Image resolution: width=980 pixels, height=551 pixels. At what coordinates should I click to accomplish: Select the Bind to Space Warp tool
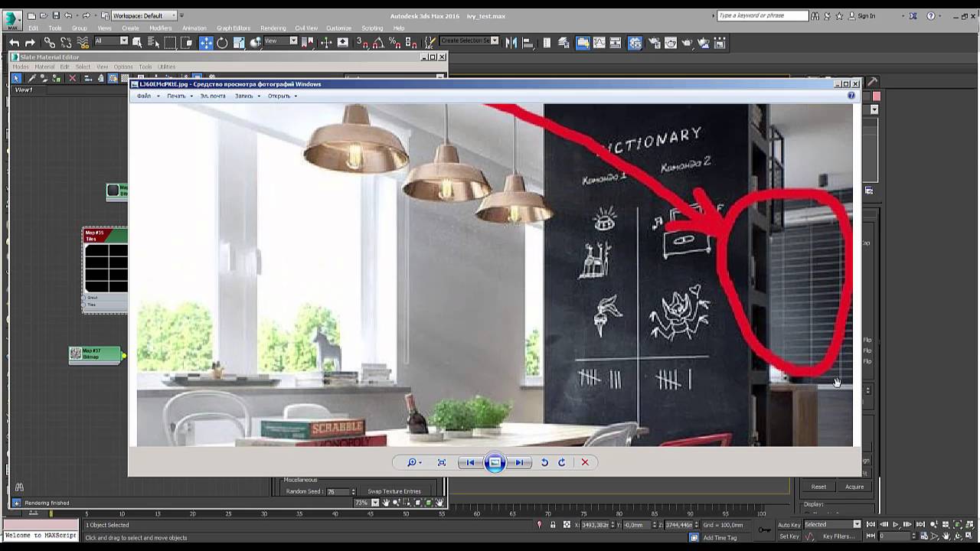tap(83, 43)
